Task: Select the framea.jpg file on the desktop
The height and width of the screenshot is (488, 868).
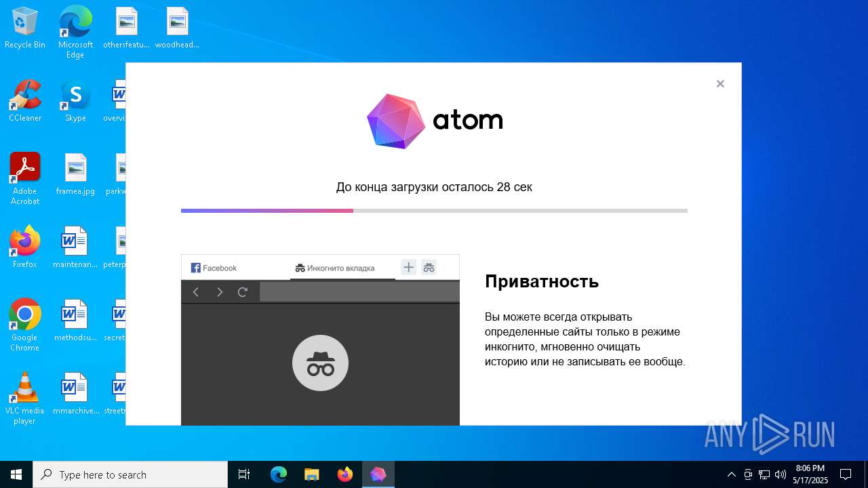Action: (75, 174)
